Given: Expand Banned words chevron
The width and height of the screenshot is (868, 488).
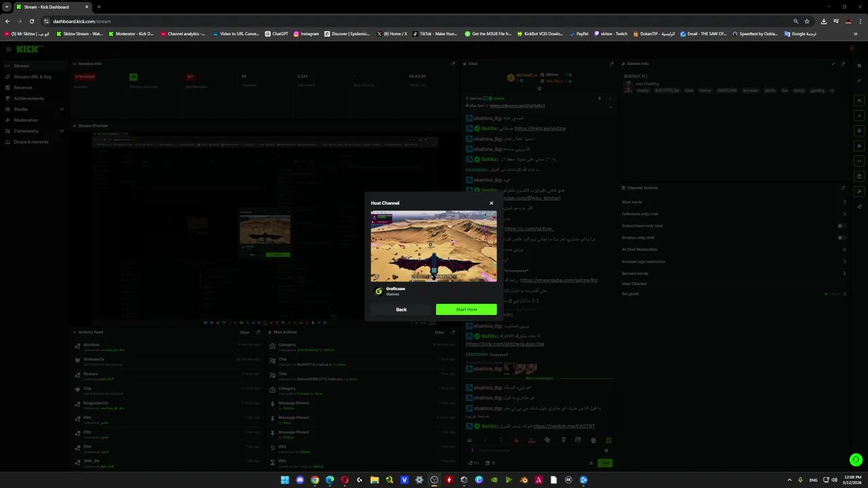Looking at the screenshot, I should [844, 273].
